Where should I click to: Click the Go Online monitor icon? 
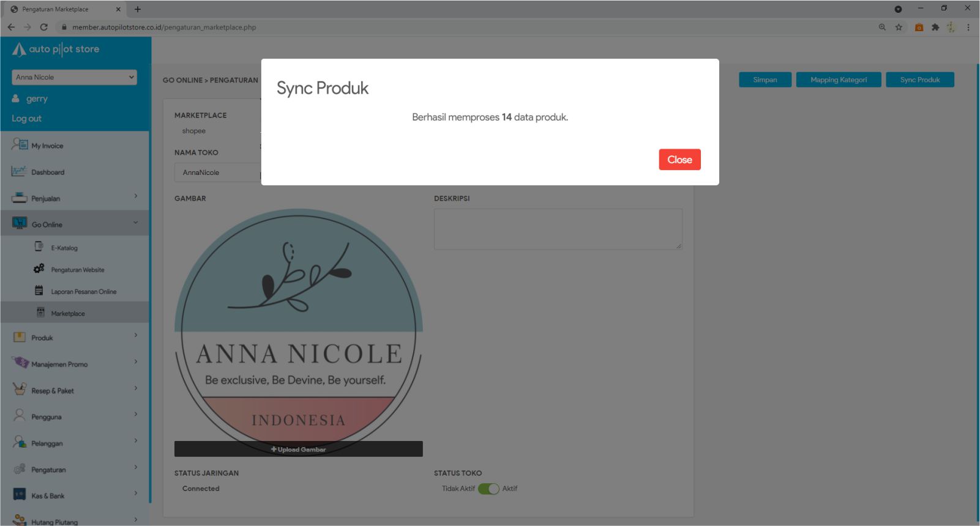click(20, 224)
